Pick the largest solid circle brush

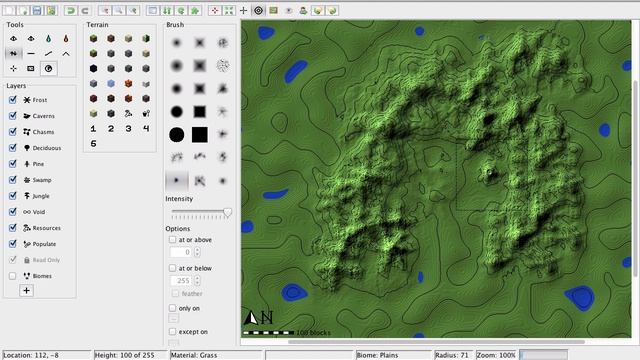(177, 135)
